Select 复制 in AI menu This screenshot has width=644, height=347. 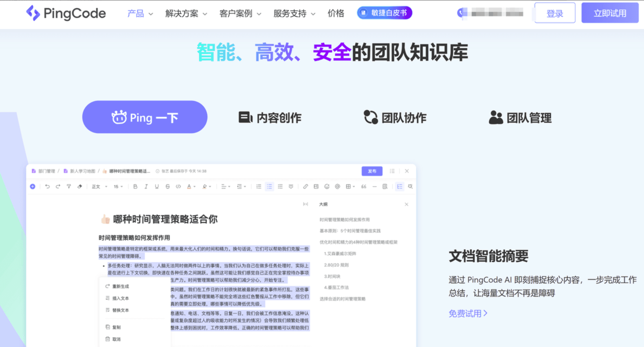coord(113,327)
